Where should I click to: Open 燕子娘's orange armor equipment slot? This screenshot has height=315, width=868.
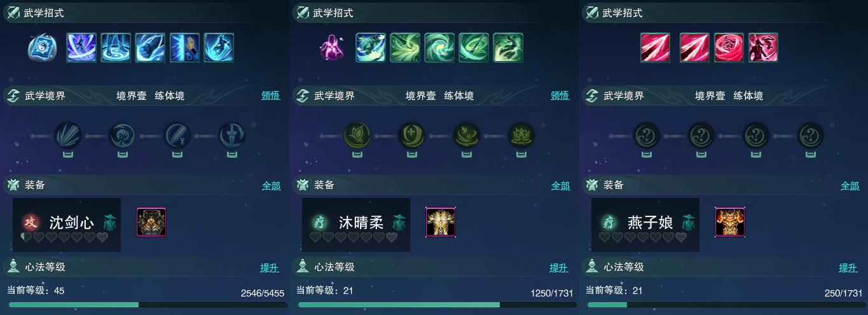730,222
